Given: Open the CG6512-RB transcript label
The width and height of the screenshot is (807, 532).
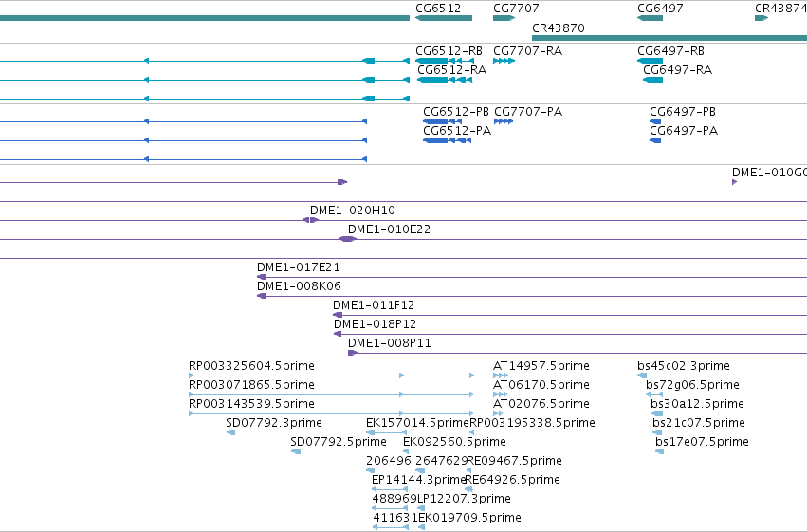Looking at the screenshot, I should [x=449, y=51].
